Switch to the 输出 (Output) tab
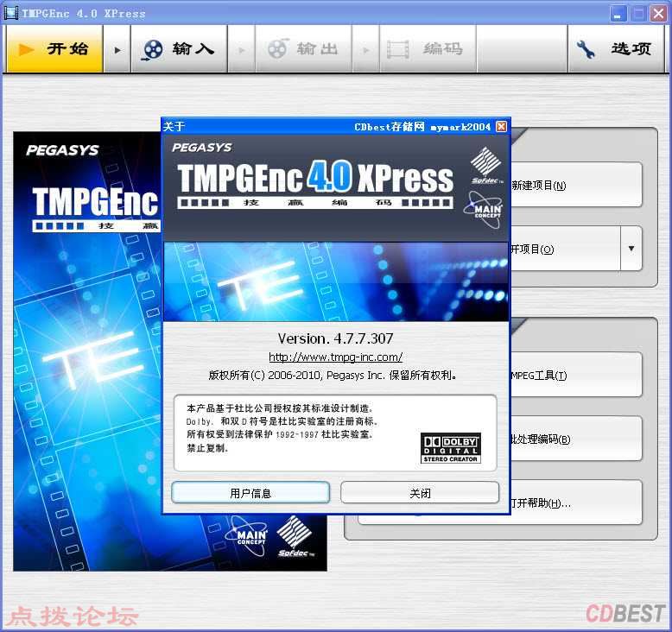Image resolution: width=672 pixels, height=632 pixels. coord(303,49)
